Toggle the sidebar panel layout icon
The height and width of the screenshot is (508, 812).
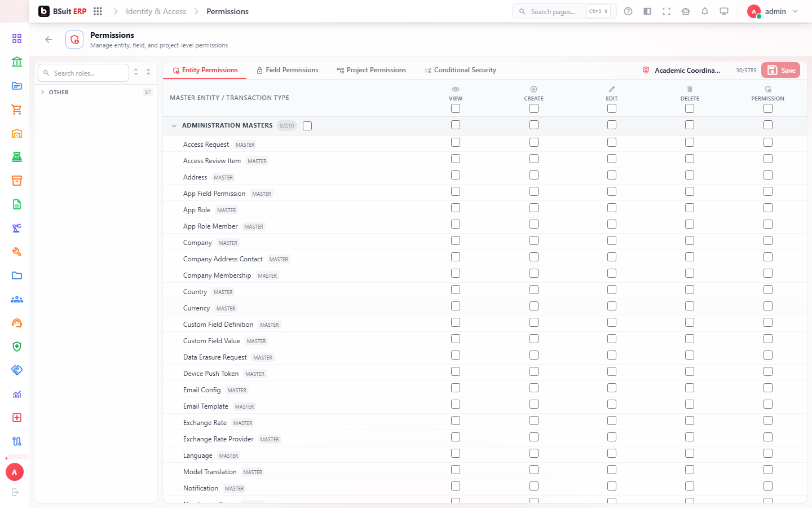(x=647, y=11)
